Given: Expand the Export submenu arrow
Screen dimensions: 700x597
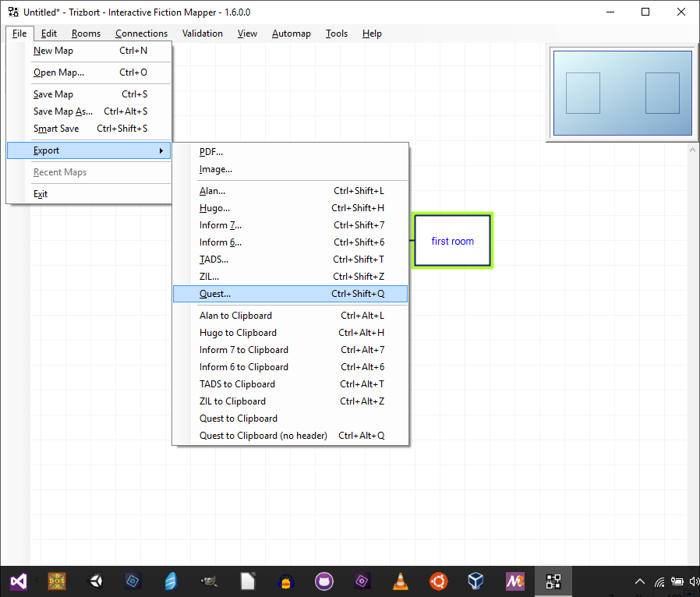Looking at the screenshot, I should (x=161, y=151).
